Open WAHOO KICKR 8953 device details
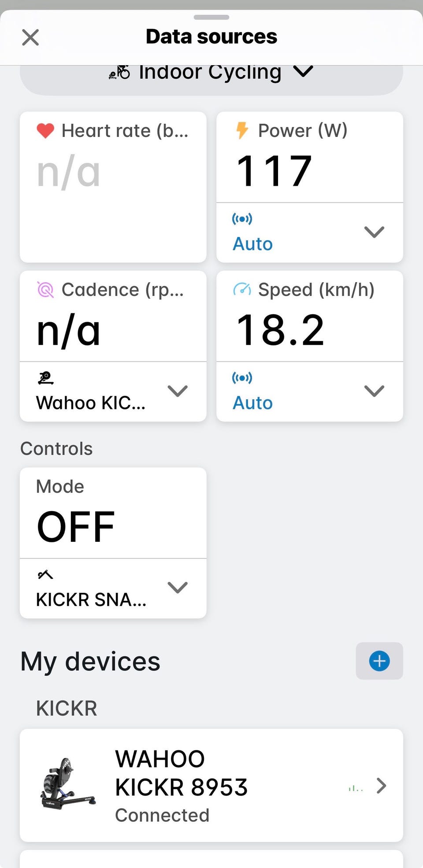The width and height of the screenshot is (423, 868). (x=211, y=785)
